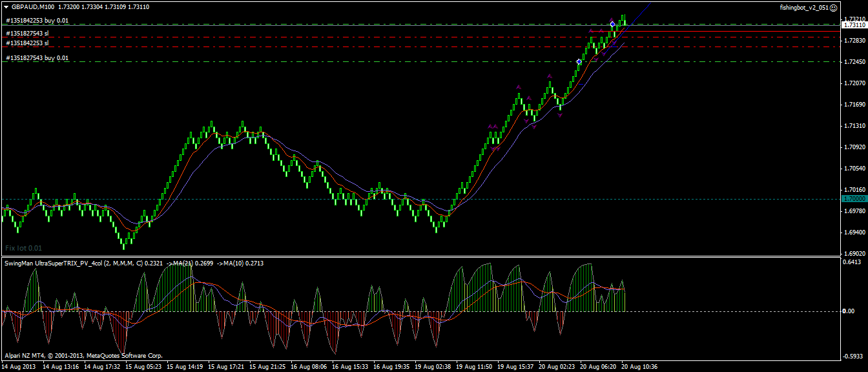
Task: Open the one-click trading triangle beside GBPAUD,M100
Action: click(x=6, y=6)
